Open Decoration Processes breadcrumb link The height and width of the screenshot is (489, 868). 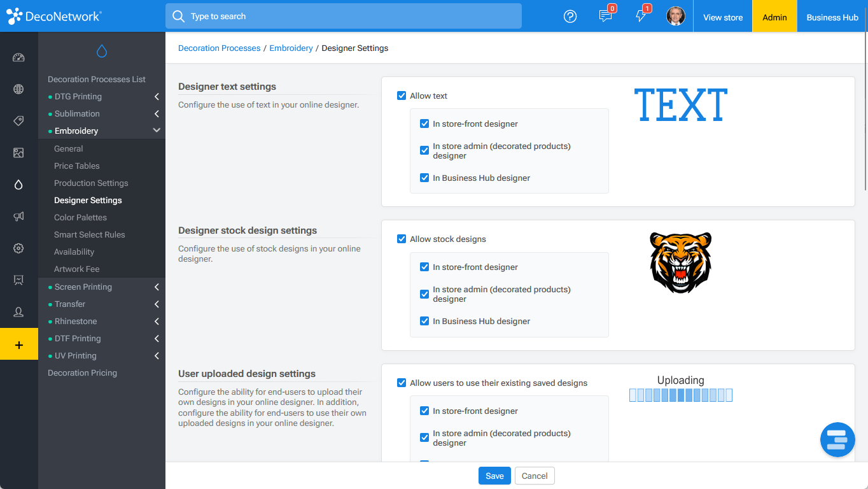coord(220,48)
